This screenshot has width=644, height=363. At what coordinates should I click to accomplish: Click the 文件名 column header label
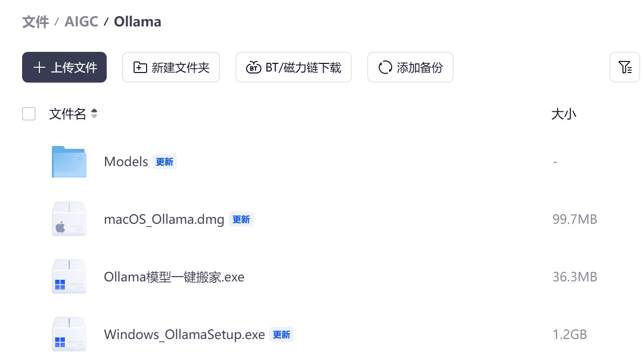tap(67, 114)
